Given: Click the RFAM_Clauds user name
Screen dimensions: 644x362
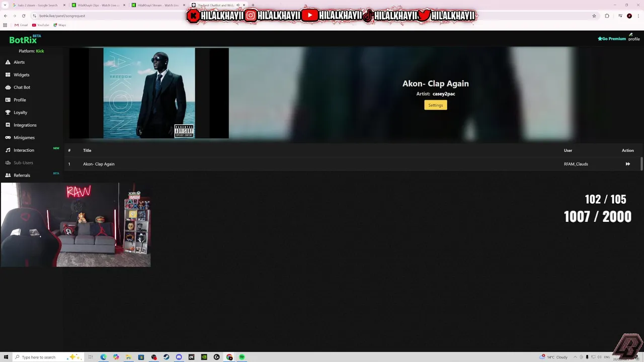Looking at the screenshot, I should (576, 164).
